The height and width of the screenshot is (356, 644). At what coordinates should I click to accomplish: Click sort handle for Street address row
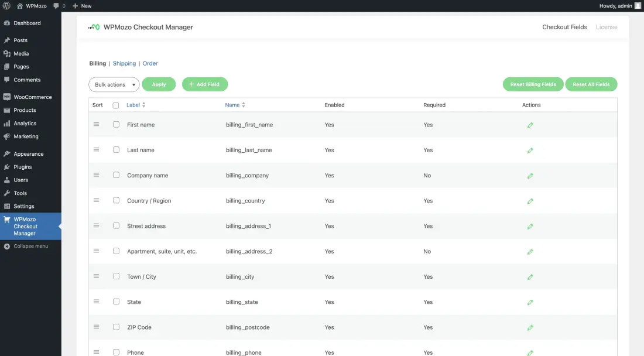(96, 226)
